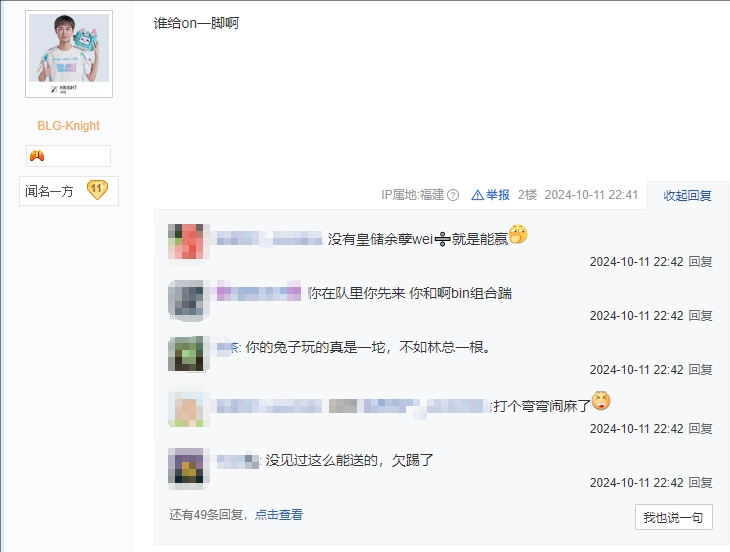Image resolution: width=730 pixels, height=552 pixels.
Task: Open avatar of 打个弯弯闹麻了 commenter
Action: coord(186,409)
